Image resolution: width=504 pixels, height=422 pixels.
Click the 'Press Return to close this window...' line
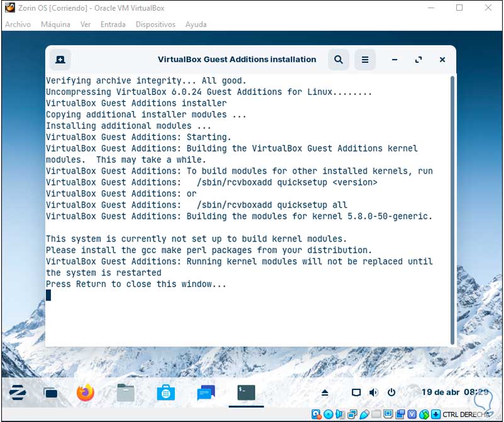pos(136,284)
